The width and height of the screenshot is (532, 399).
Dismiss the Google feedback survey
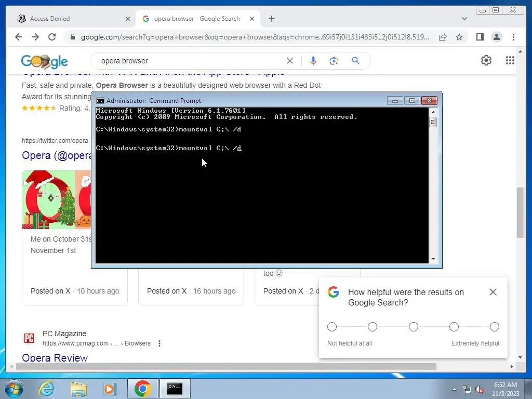493,292
